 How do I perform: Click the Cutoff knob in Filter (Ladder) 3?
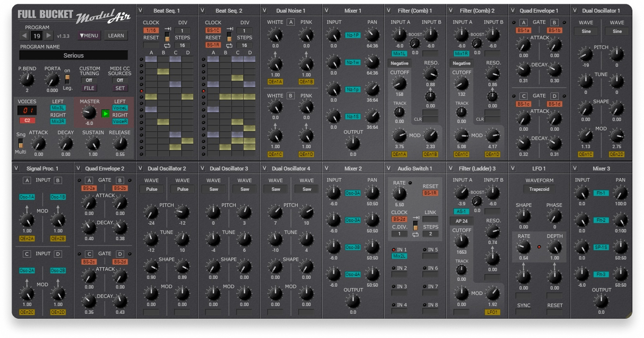(461, 242)
